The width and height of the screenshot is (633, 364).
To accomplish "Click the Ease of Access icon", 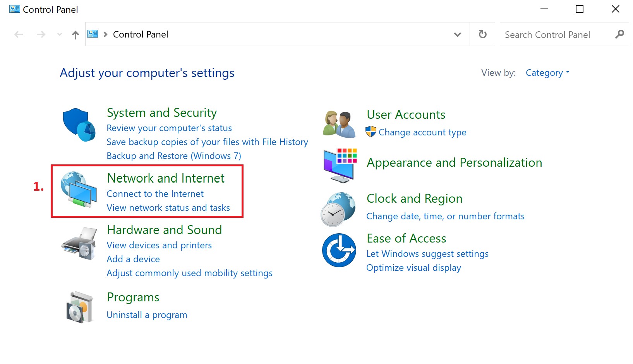I will (339, 250).
